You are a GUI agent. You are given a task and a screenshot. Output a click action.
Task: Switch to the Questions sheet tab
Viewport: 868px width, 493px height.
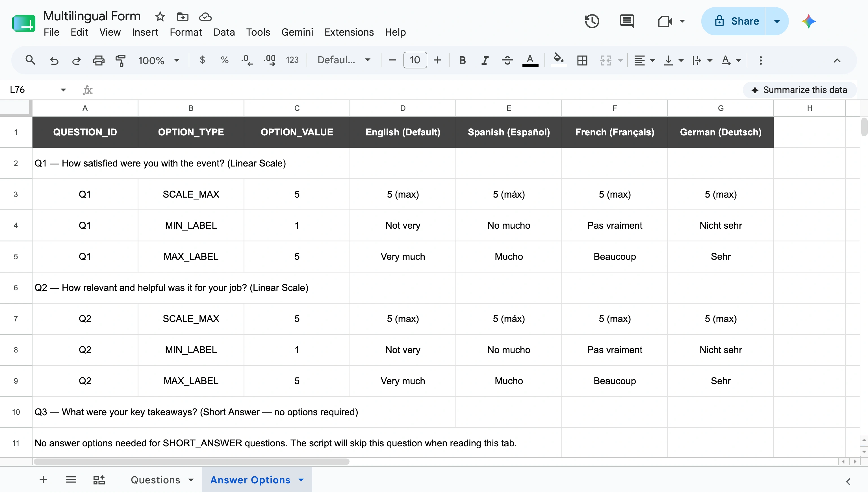point(155,480)
